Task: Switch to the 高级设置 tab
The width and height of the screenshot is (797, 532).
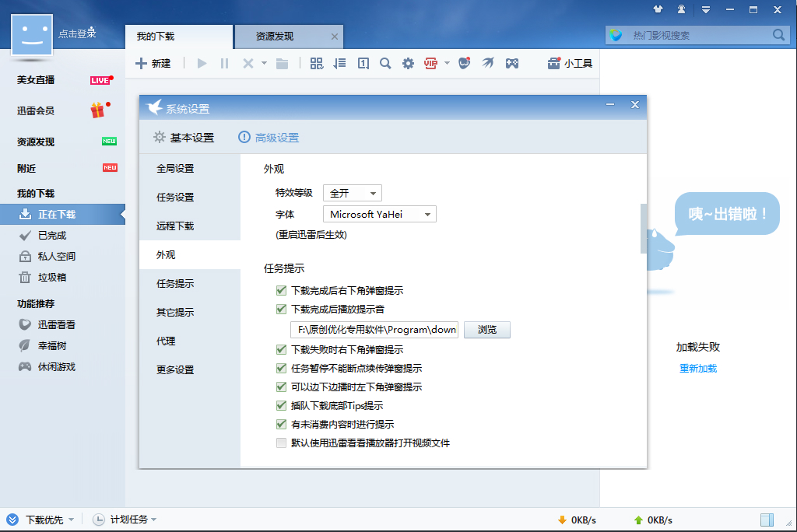Action: (x=269, y=138)
